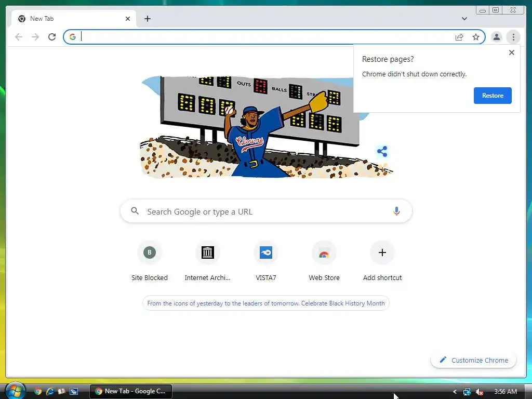532x399 pixels.
Task: Dismiss the Restore pages popup
Action: [512, 52]
